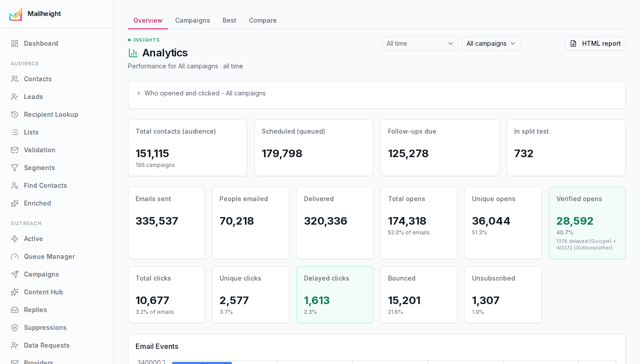
Task: Go to Dashboard in the sidebar
Action: (x=56, y=44)
